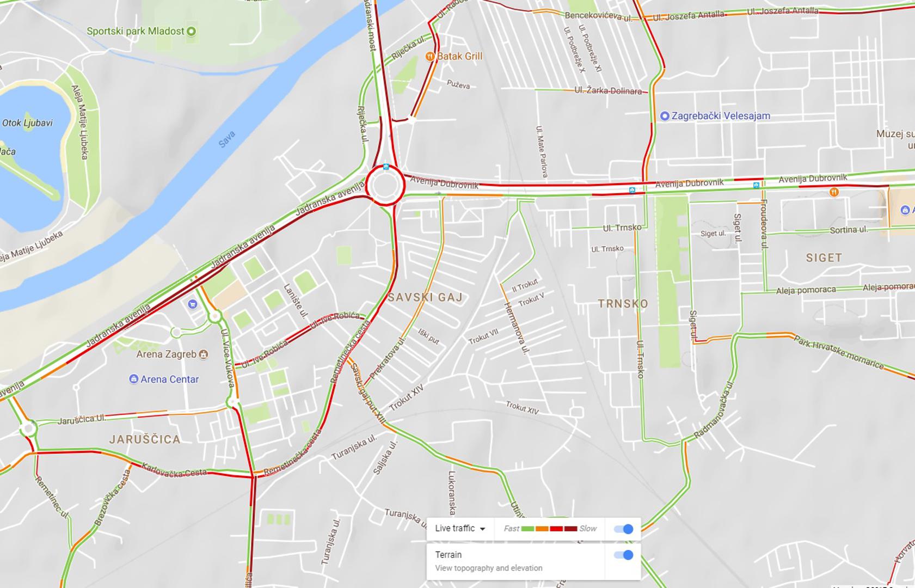Expand the Live traffic dropdown arrow
The width and height of the screenshot is (915, 588).
pos(482,529)
